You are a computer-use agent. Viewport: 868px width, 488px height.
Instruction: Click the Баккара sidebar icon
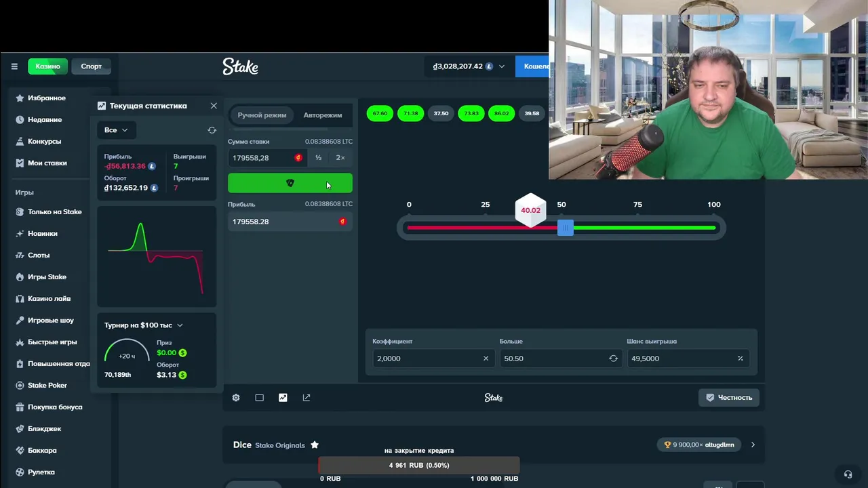click(20, 451)
